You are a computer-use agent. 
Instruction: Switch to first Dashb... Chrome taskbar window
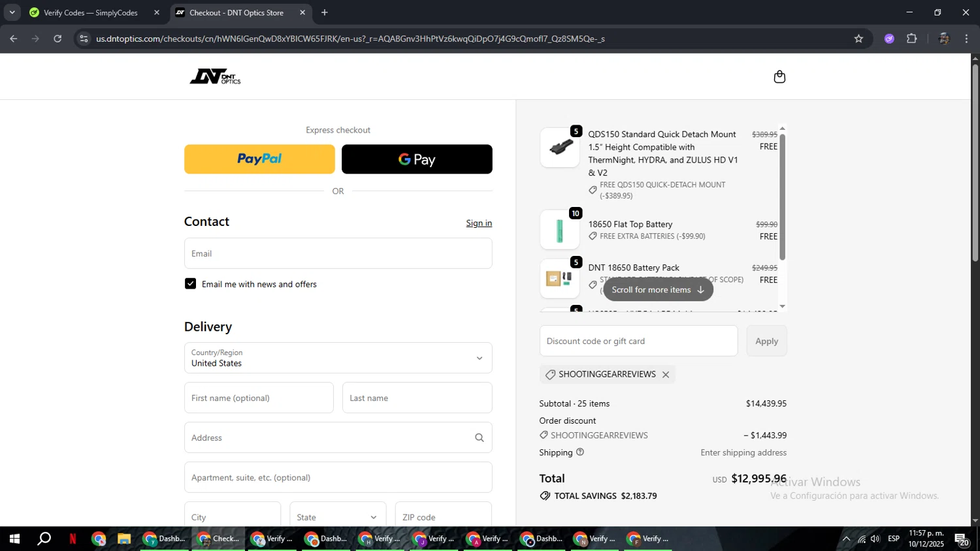(165, 539)
